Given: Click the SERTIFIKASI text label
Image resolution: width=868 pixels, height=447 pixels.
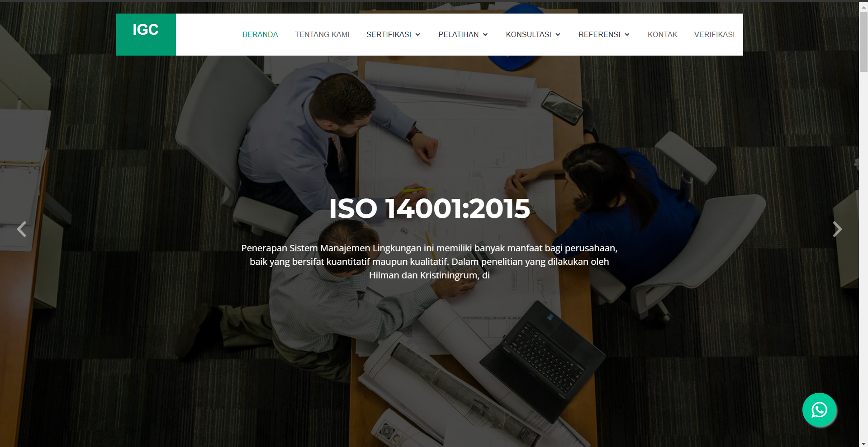Looking at the screenshot, I should click(389, 35).
